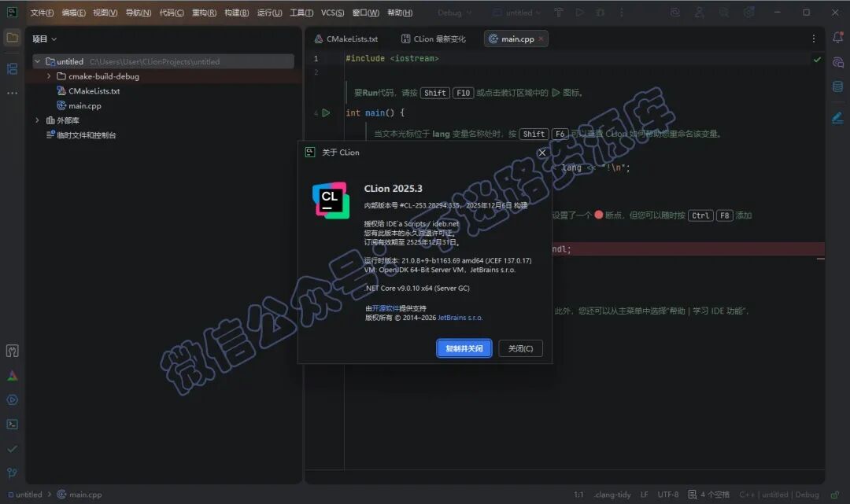The height and width of the screenshot is (504, 850).
Task: Open 构建(B) menu
Action: pyautogui.click(x=236, y=13)
